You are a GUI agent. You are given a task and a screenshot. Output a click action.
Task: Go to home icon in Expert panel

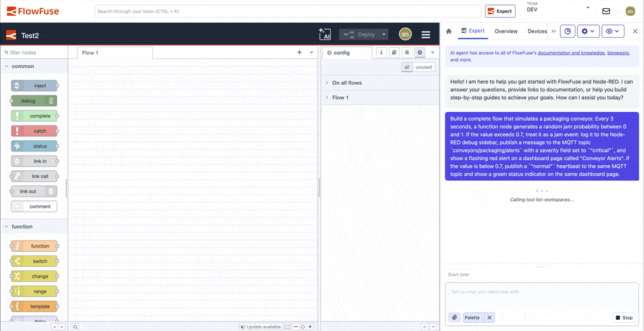tap(449, 31)
